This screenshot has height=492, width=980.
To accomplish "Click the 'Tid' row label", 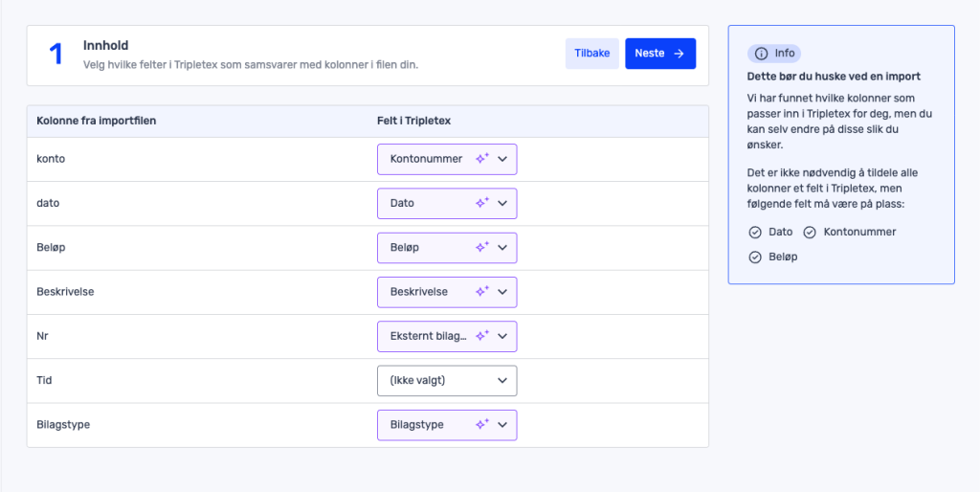I will point(44,381).
